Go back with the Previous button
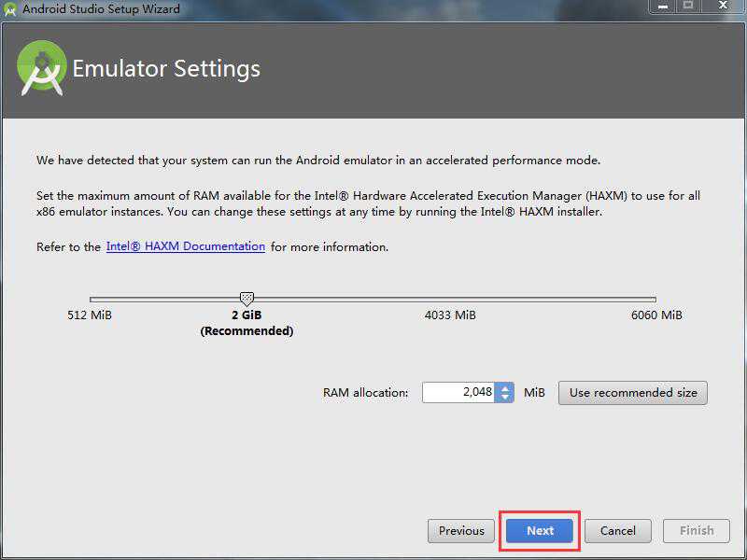The image size is (747, 560). (461, 531)
